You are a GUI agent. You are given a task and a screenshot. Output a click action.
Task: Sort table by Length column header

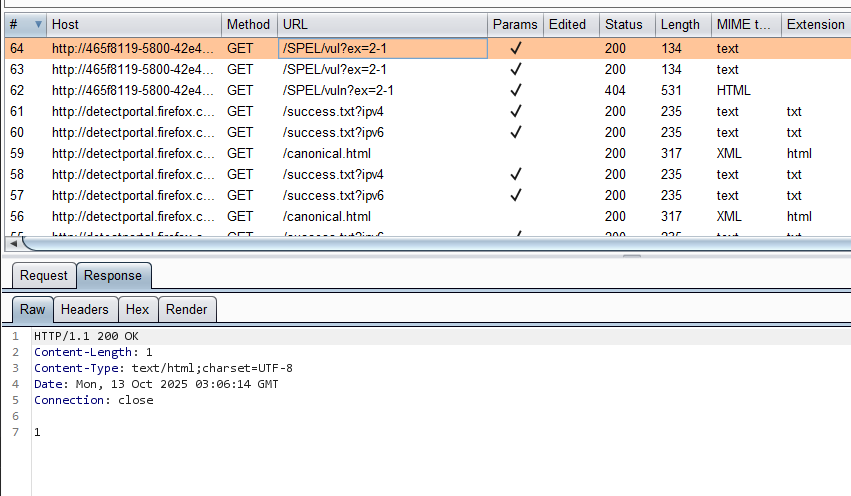(683, 24)
